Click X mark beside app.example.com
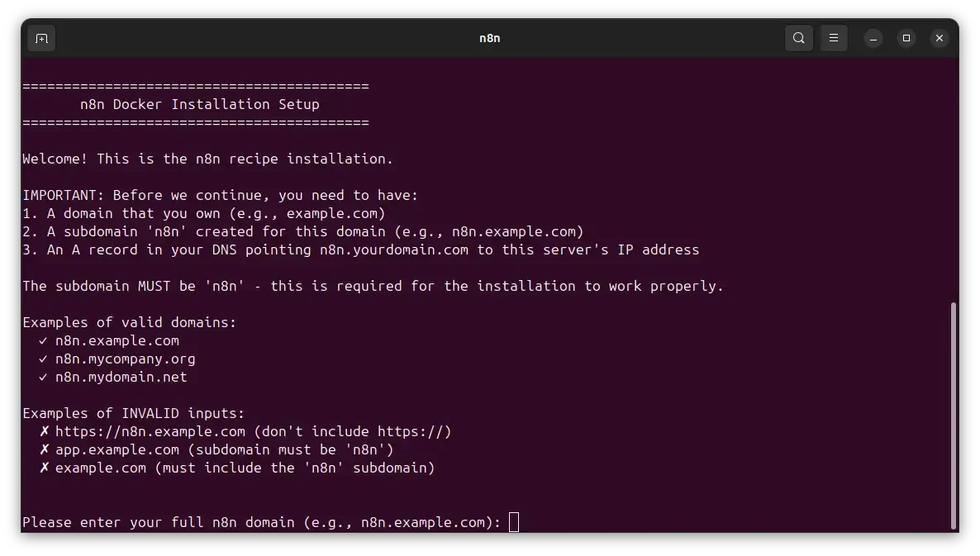The image size is (980, 556). pyautogui.click(x=44, y=449)
